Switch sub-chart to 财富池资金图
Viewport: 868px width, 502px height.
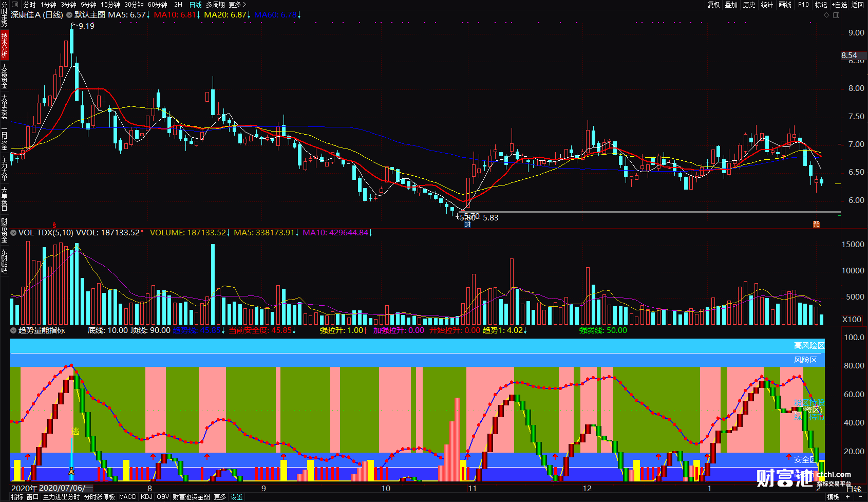point(191,497)
